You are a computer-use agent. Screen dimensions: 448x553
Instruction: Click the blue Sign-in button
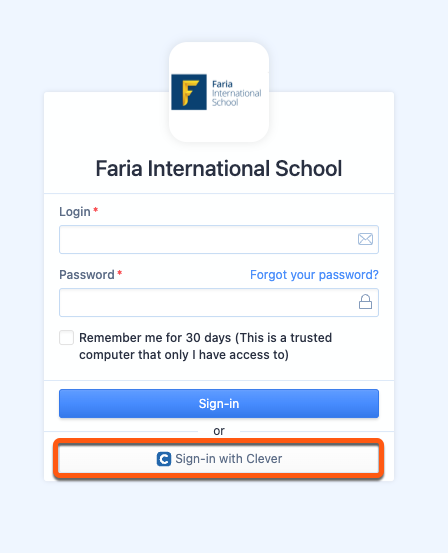219,403
